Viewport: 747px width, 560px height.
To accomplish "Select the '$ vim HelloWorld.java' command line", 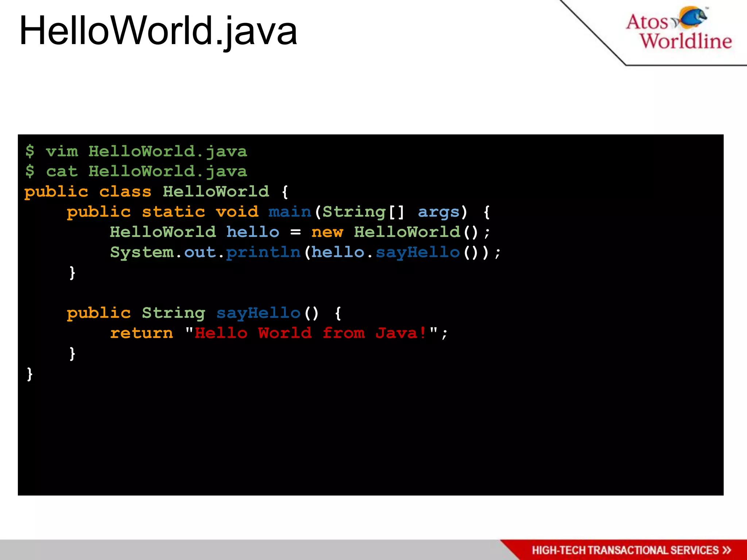I will point(136,151).
